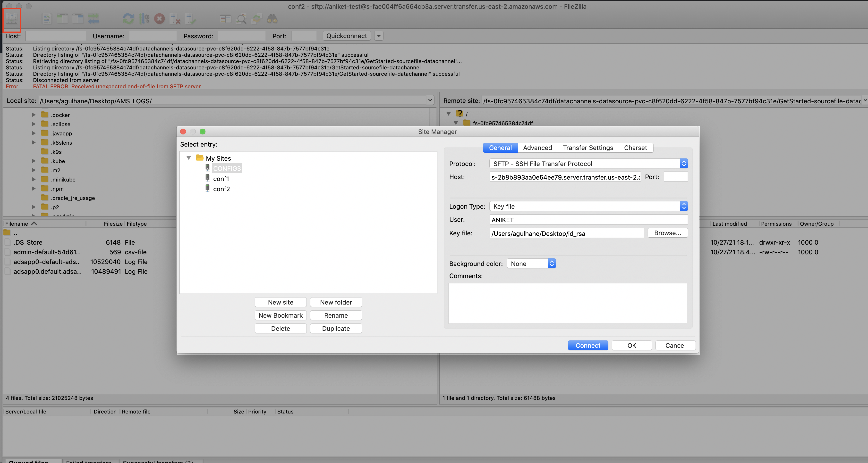Click the conf2 site server icon
868x463 pixels.
(208, 188)
